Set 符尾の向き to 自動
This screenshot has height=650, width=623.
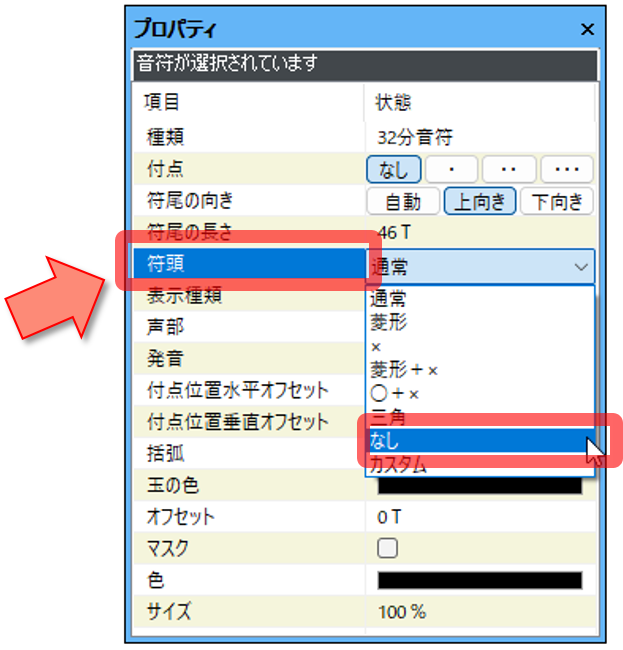click(x=402, y=201)
